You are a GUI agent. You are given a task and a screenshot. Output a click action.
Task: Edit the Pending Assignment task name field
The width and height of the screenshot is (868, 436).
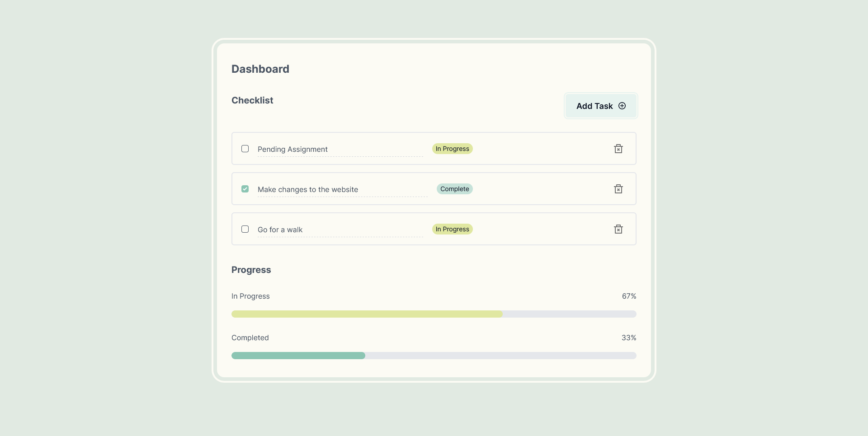[x=340, y=149]
